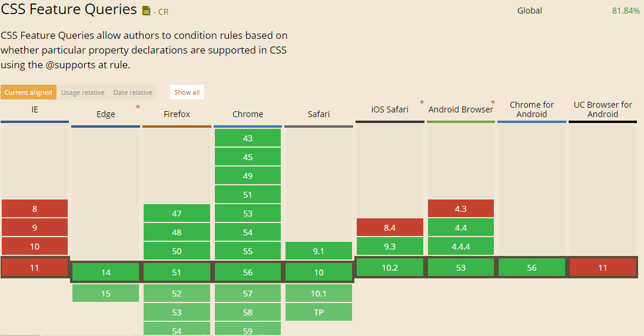644x336 pixels.
Task: Click the Android Browser notes asterisk
Action: pyautogui.click(x=493, y=103)
